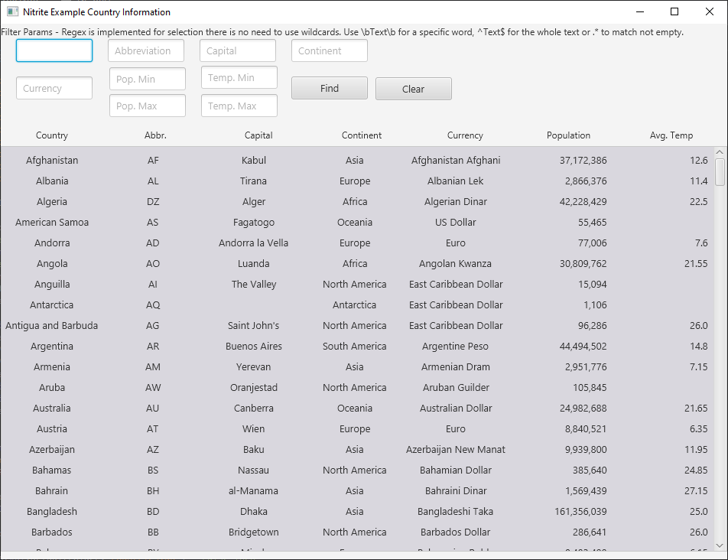Focus the Abbreviation filter field
The height and width of the screenshot is (560, 728).
click(x=146, y=51)
